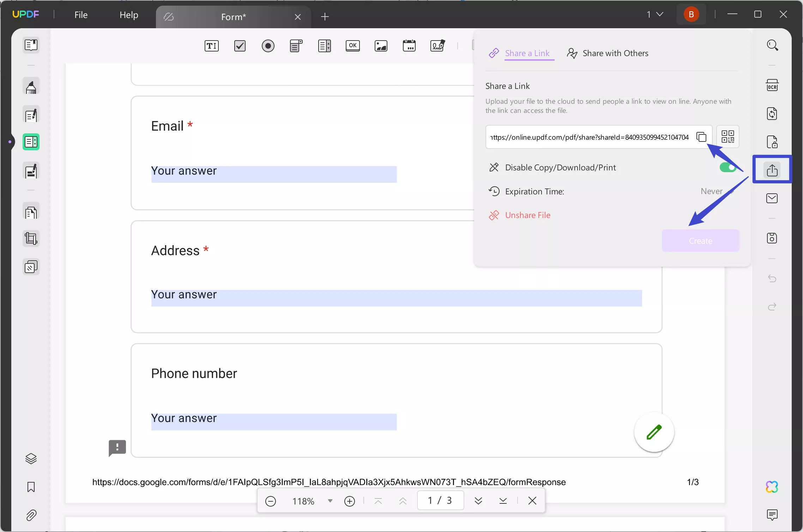Go to previous page

tap(403, 501)
